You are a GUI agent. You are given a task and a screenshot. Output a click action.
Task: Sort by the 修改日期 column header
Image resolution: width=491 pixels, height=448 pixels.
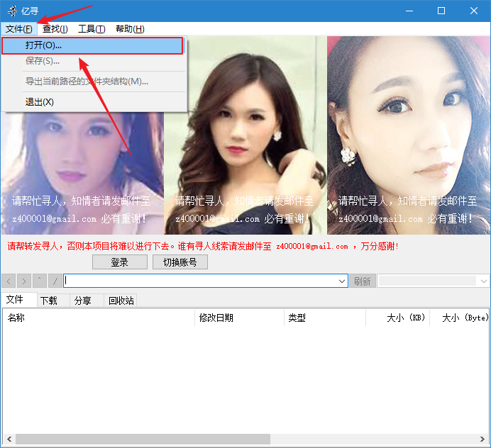point(239,318)
